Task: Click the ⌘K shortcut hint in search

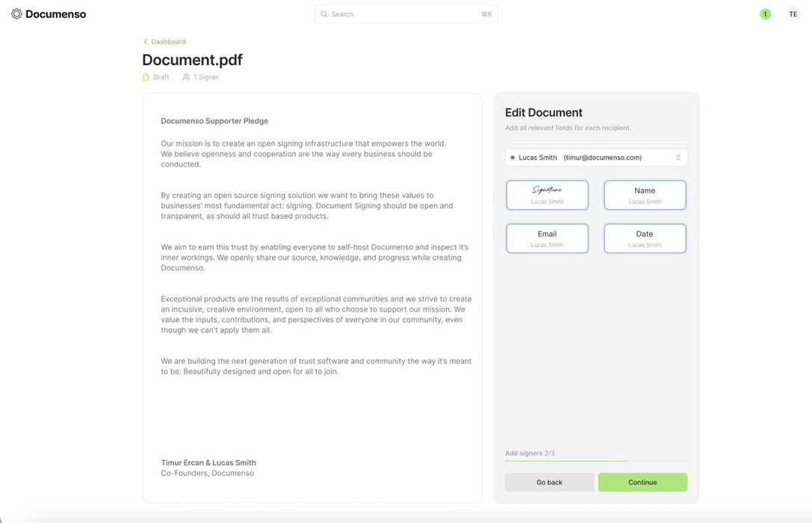Action: [487, 14]
